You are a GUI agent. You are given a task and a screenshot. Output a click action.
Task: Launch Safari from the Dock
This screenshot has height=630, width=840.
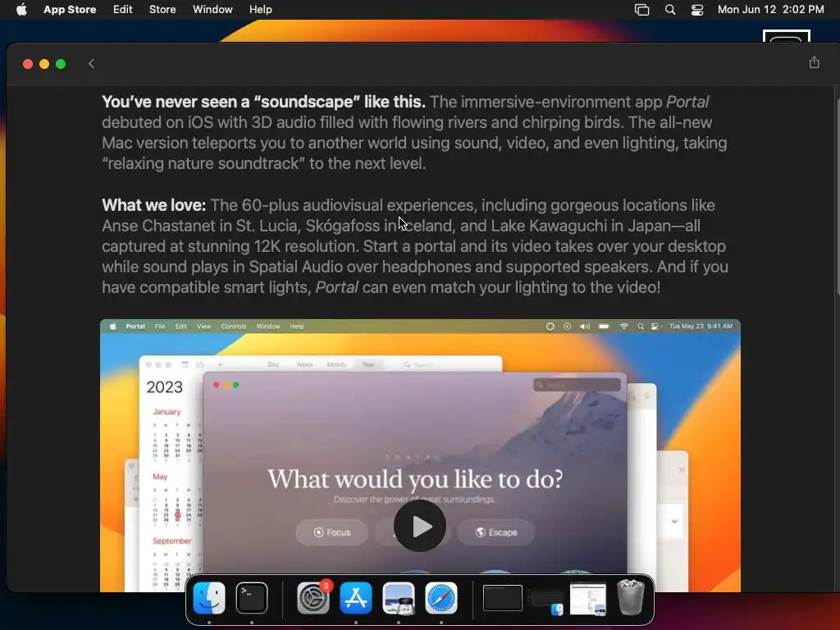[441, 598]
